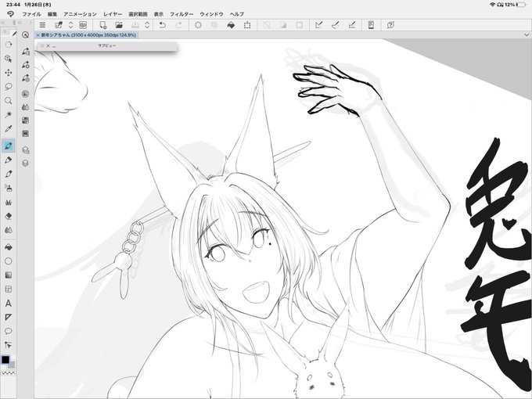
Task: Open the Color Wheel palette icon
Action: [x=26, y=94]
